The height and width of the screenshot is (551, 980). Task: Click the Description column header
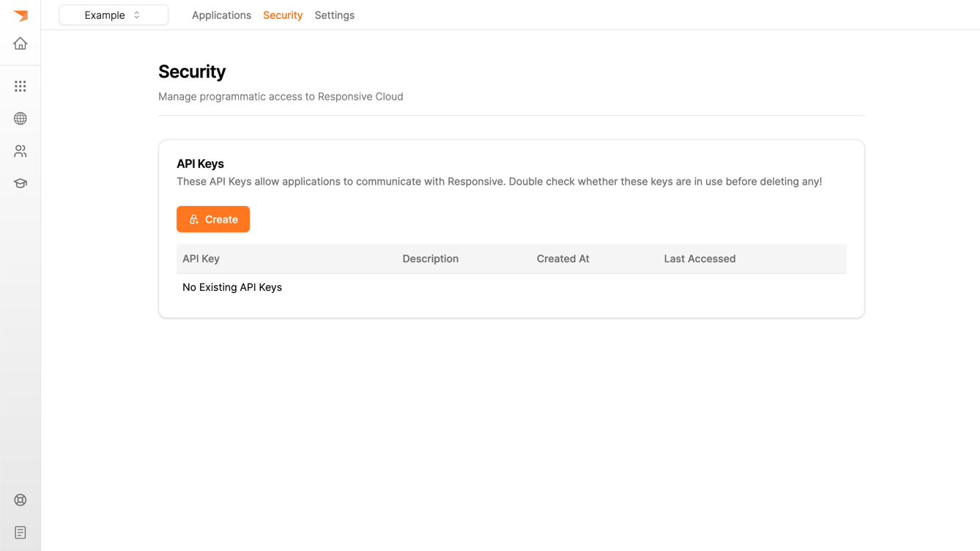[431, 259]
